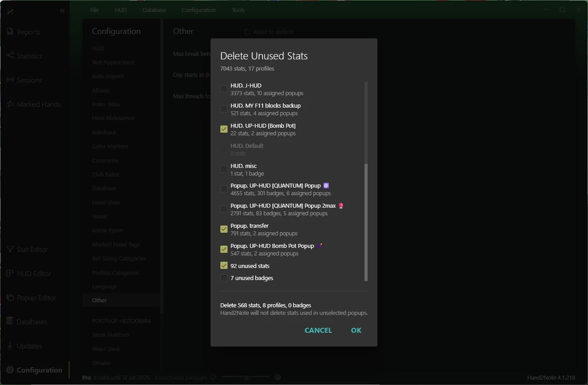Click the summary text 'Delete 568 stats, 8 profiles, 0 badges'
This screenshot has height=385, width=588.
coord(266,305)
